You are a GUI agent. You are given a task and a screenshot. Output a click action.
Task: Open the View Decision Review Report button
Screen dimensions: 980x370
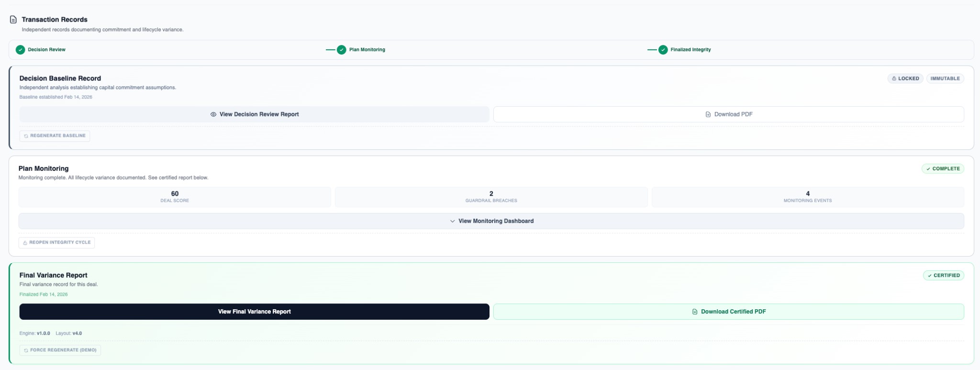254,114
